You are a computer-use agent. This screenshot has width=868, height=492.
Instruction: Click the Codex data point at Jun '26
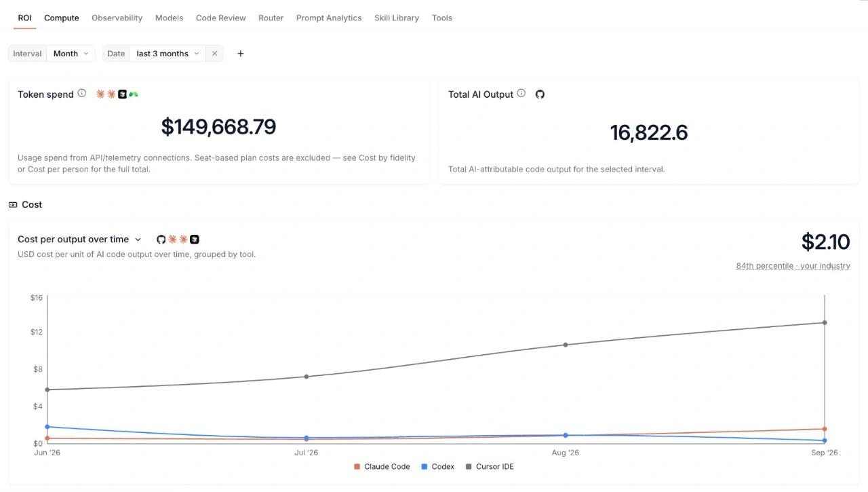point(47,427)
